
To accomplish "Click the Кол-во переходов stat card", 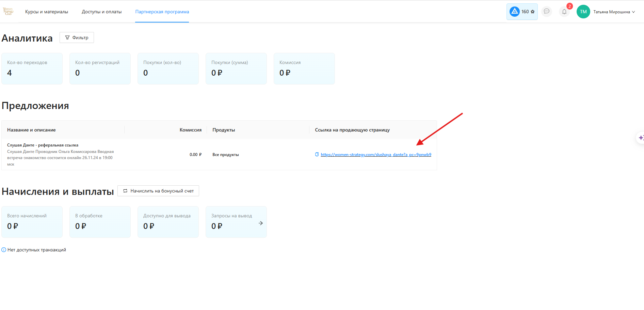I will coord(32,68).
